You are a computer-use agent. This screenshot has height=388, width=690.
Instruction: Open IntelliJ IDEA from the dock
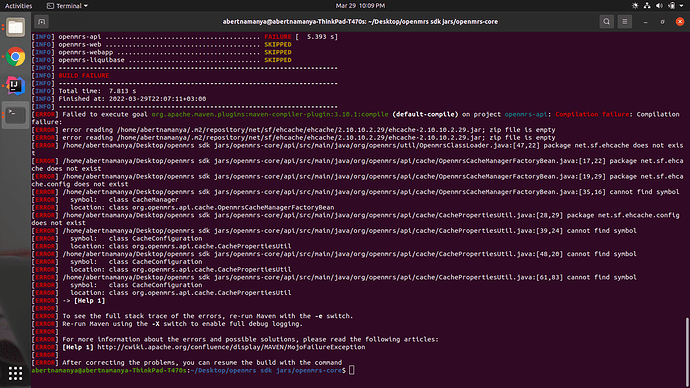point(15,86)
